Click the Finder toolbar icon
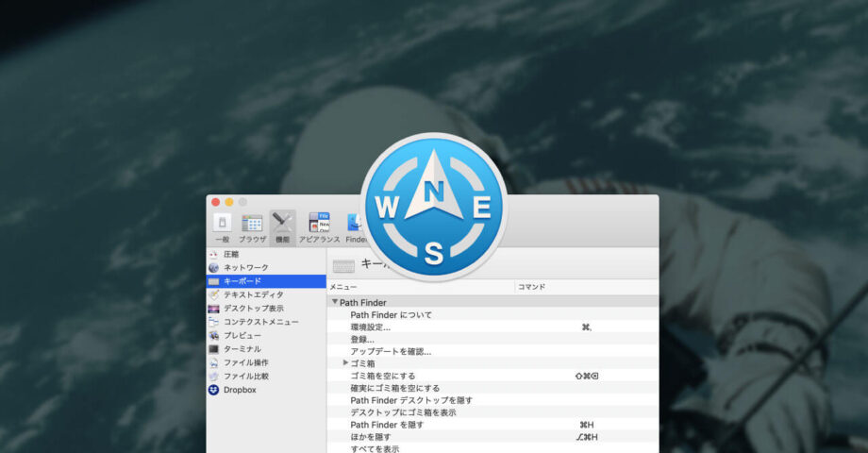 355,226
